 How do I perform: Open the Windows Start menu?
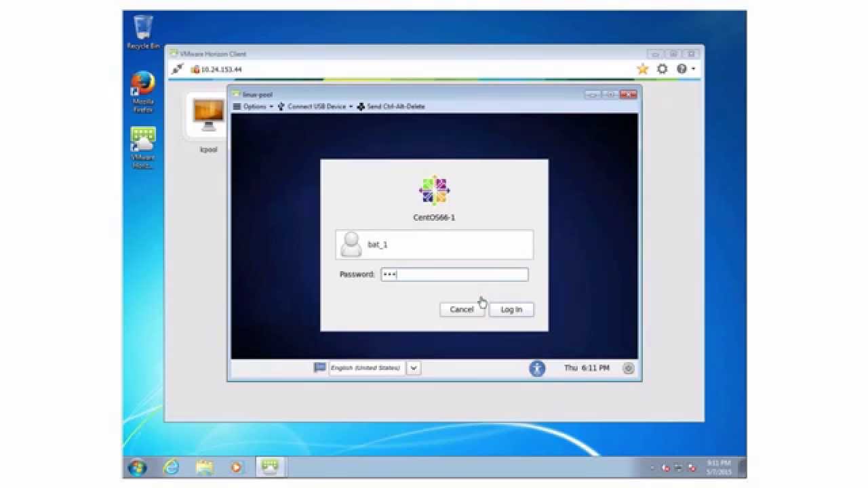138,467
